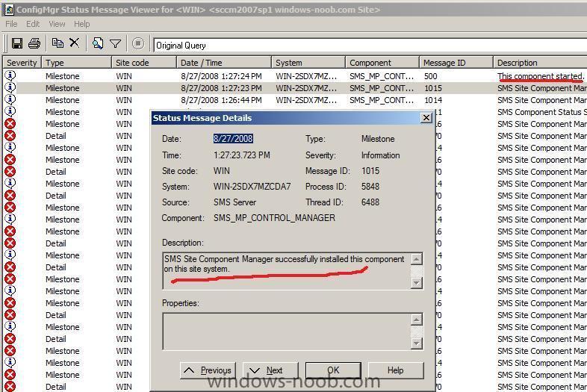The width and height of the screenshot is (587, 392).
Task: Click Process ID value 5848
Action: tap(370, 187)
